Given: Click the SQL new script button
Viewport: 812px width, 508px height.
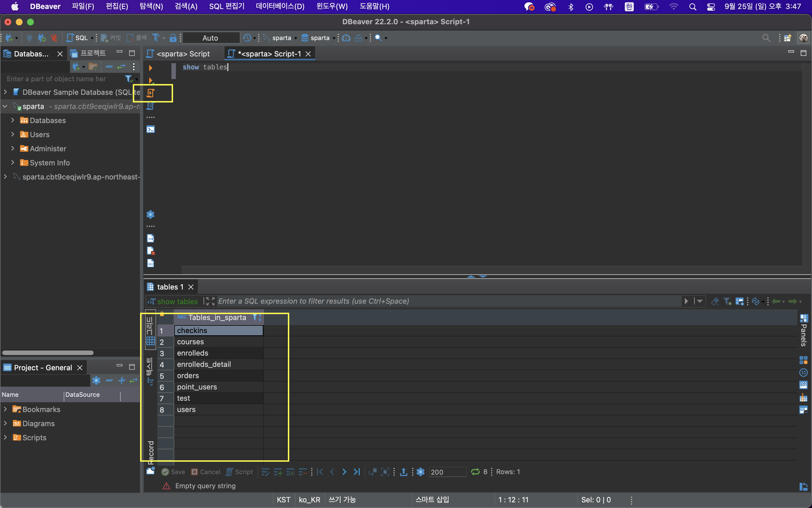Looking at the screenshot, I should point(78,38).
